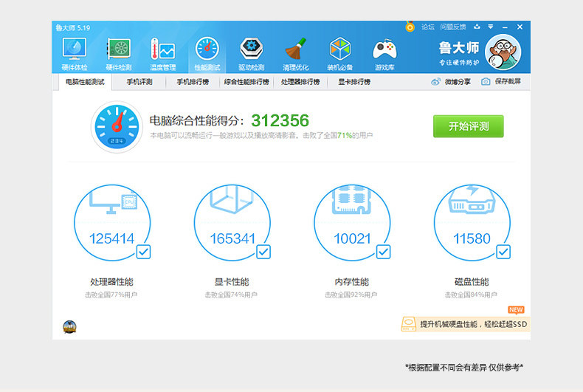Click the orange NEW badge
Image resolution: width=583 pixels, height=392 pixels.
click(x=516, y=310)
